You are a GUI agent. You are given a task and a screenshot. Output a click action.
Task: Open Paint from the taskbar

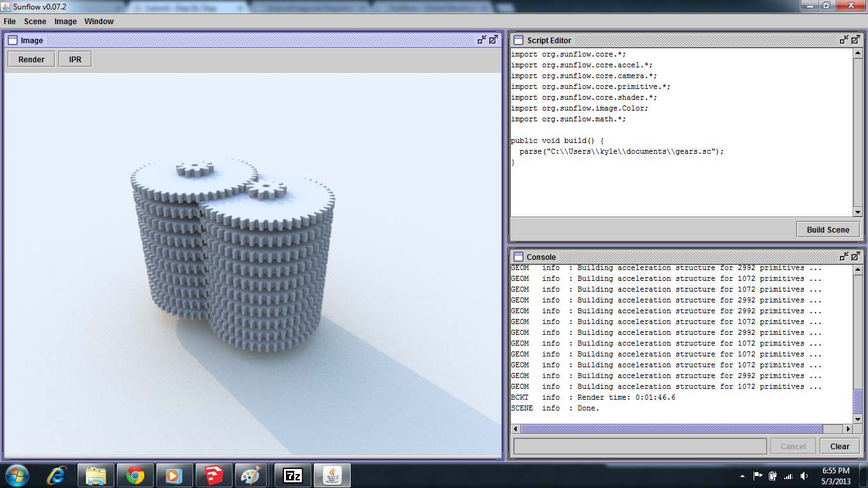click(250, 475)
